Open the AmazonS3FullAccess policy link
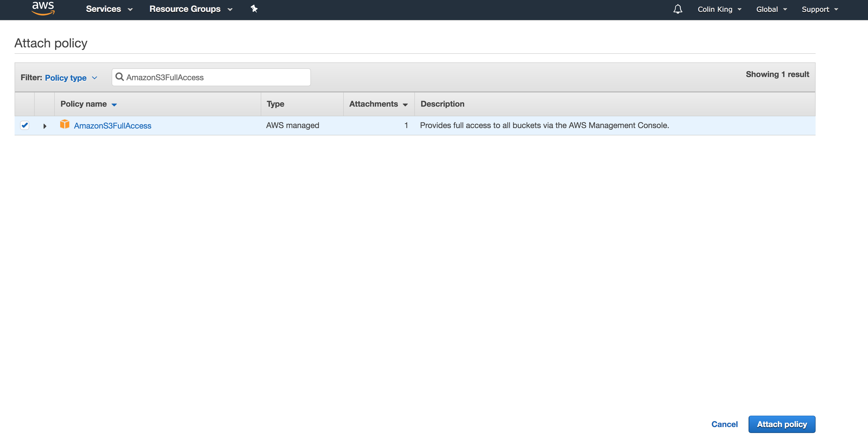868x443 pixels. click(x=113, y=126)
